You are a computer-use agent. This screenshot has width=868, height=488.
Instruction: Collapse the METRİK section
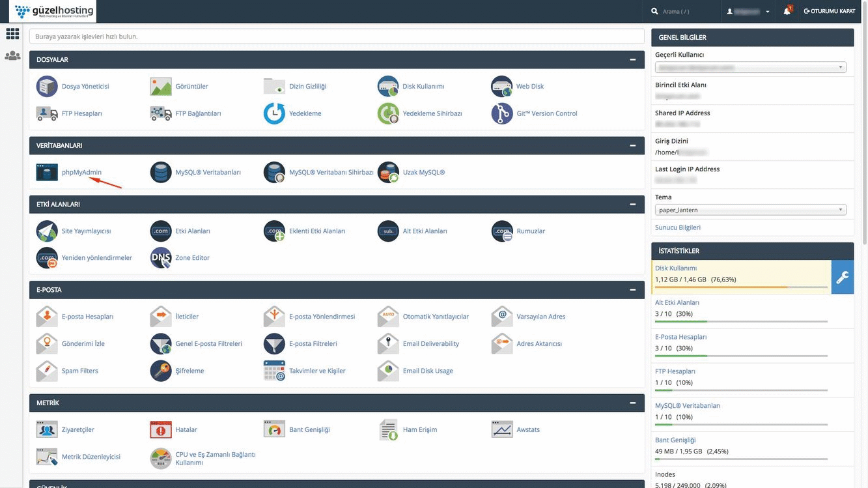pyautogui.click(x=632, y=403)
